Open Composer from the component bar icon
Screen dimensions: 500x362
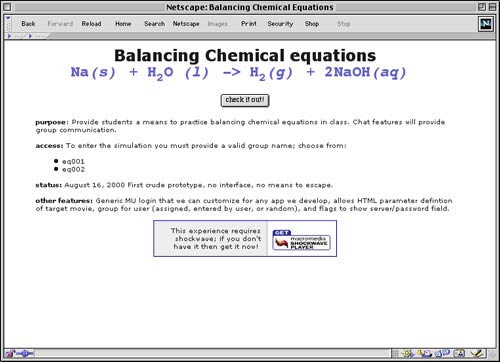pos(477,353)
